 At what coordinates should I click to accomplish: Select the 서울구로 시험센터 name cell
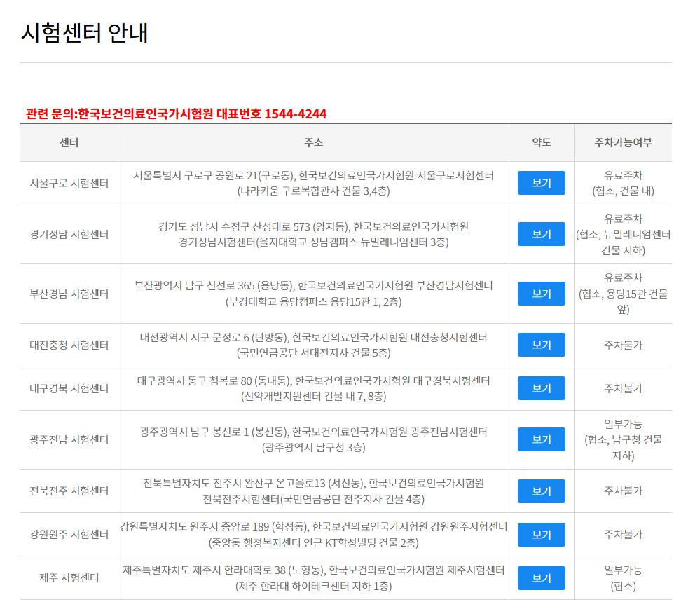tap(69, 184)
